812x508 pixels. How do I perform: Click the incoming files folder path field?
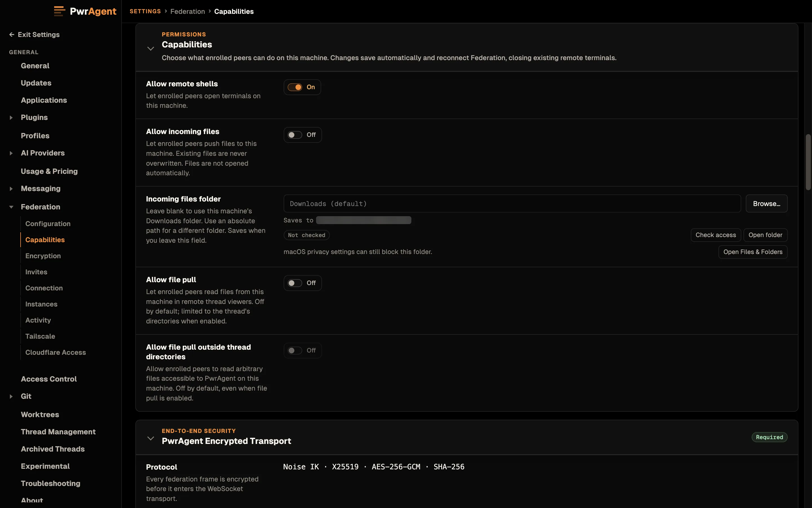click(512, 203)
